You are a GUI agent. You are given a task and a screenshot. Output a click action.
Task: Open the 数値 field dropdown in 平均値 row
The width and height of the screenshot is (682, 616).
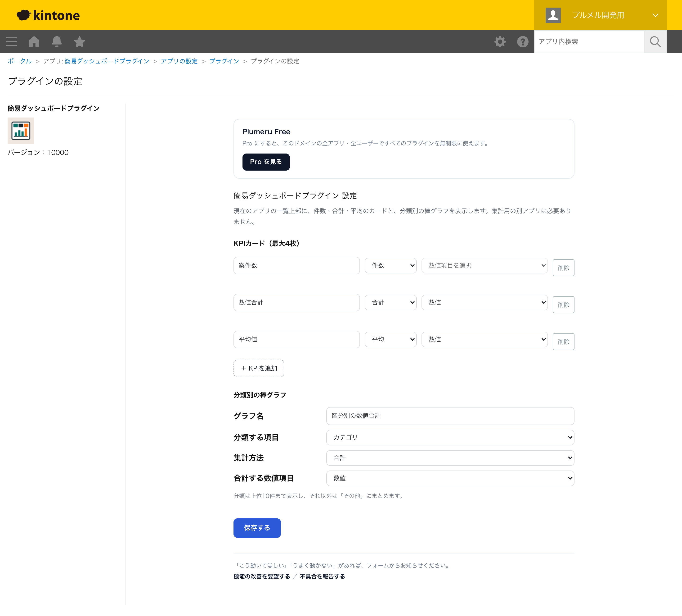click(x=485, y=339)
